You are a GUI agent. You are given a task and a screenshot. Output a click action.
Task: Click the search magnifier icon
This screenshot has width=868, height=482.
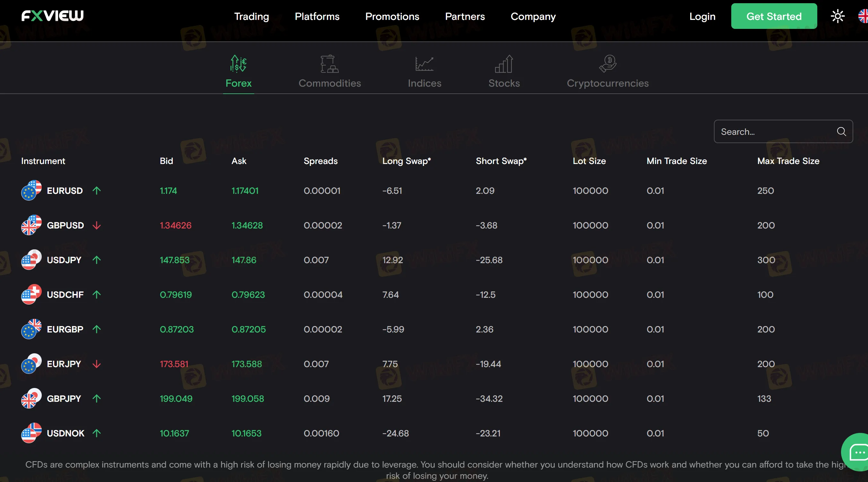point(841,131)
